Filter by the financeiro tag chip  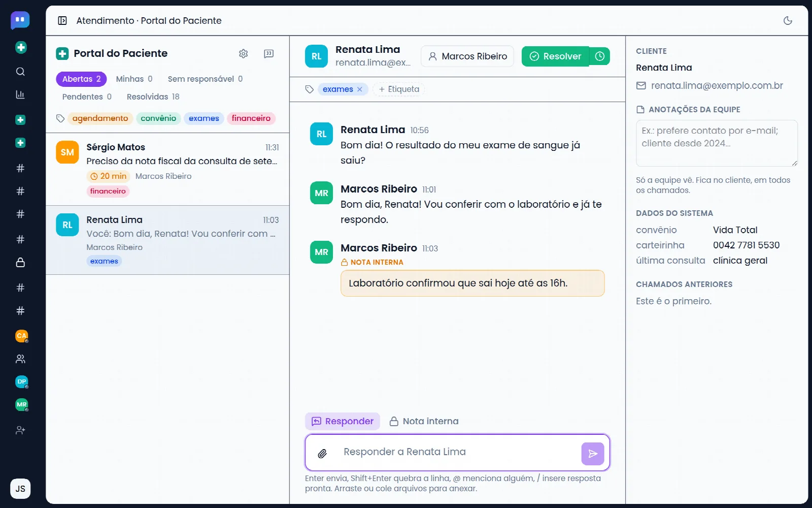click(251, 118)
